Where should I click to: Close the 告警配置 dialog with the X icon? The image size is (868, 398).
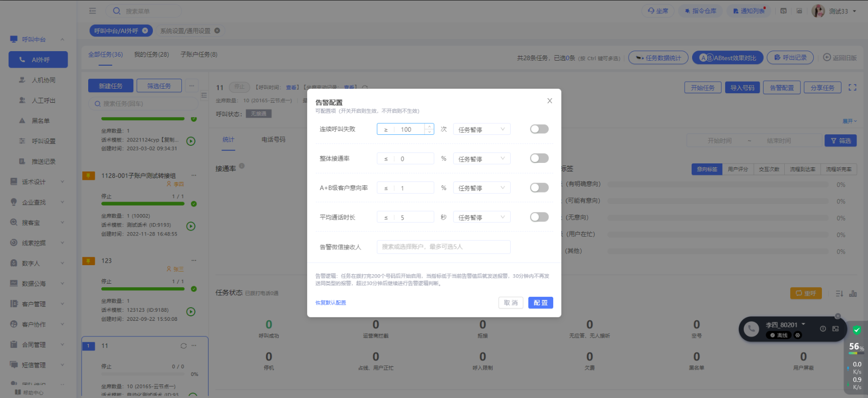pos(549,101)
